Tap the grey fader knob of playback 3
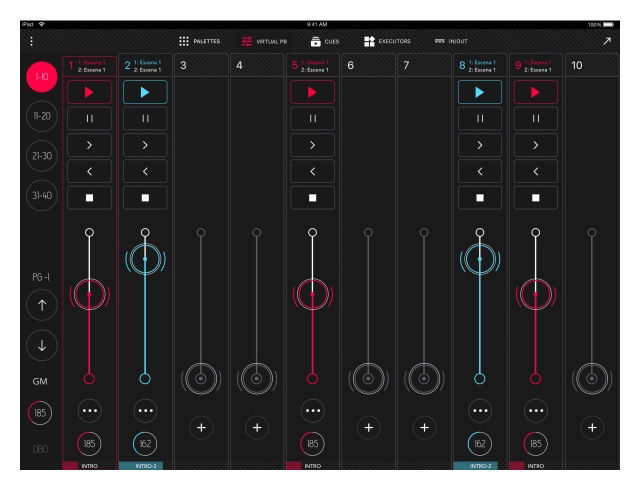Screen dimensions: 640x490 (x=201, y=379)
